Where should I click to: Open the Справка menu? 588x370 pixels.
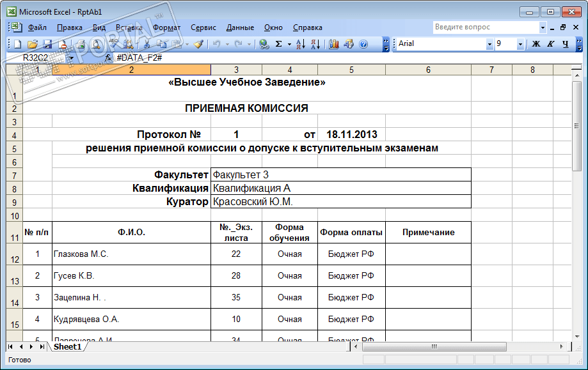(308, 27)
